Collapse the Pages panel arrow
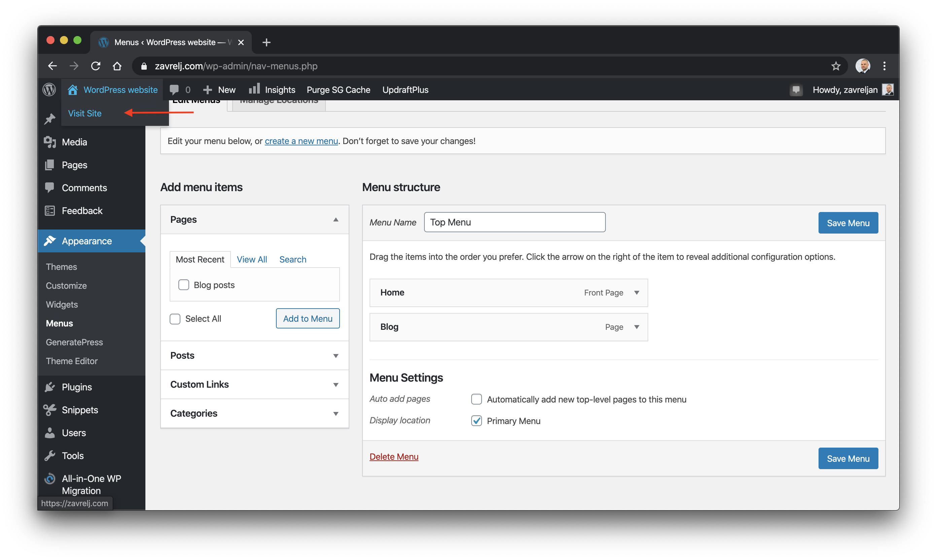This screenshot has height=560, width=937. click(336, 219)
